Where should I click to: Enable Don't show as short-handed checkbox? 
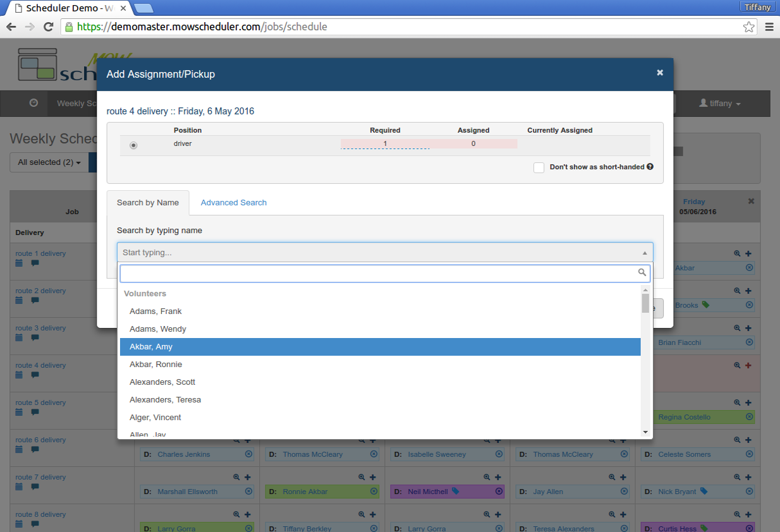point(539,167)
